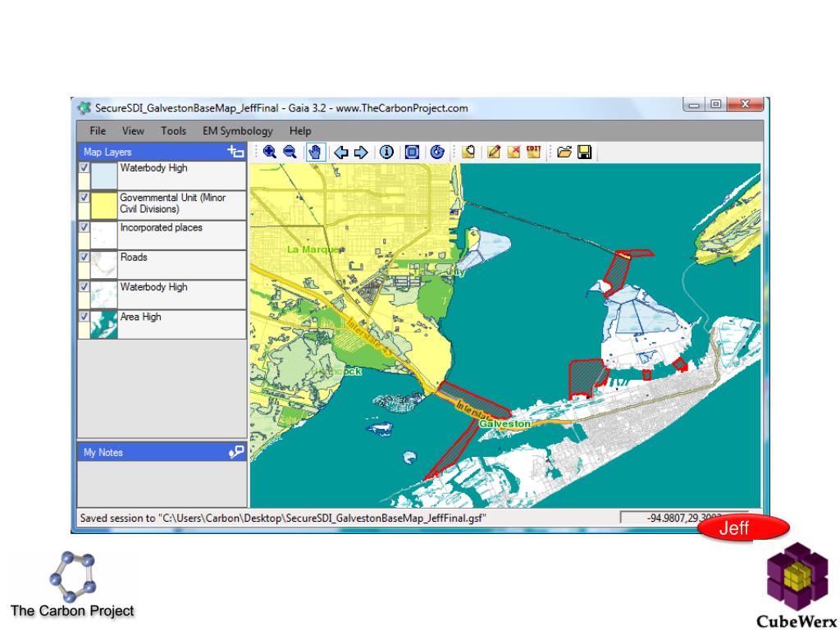
Task: Click the Map Layers panel title
Action: tap(107, 152)
